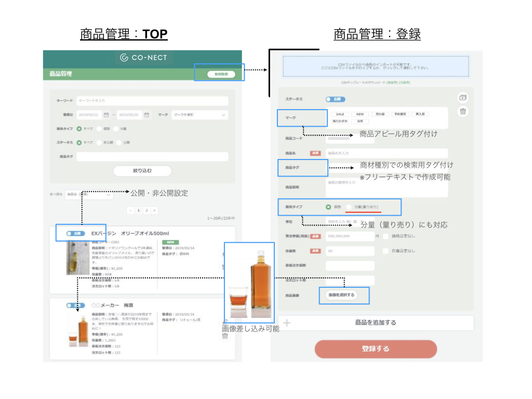Image resolution: width=532 pixels, height=399 pixels.
Task: Click the 絞り込む filter button
Action: (x=142, y=170)
